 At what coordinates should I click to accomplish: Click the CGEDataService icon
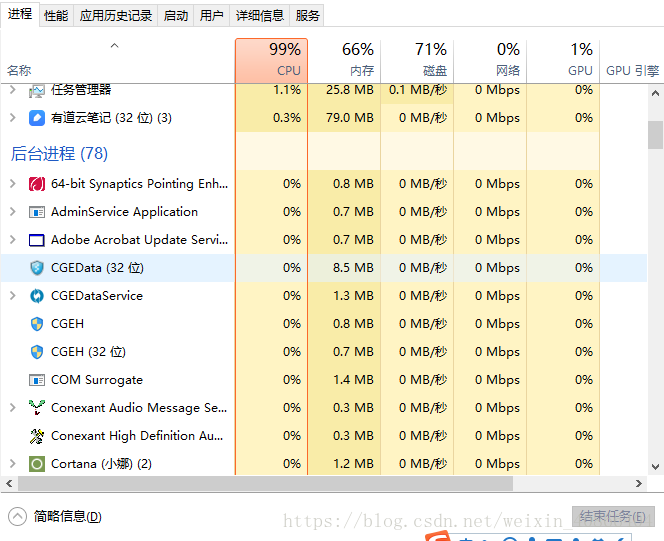click(x=37, y=295)
